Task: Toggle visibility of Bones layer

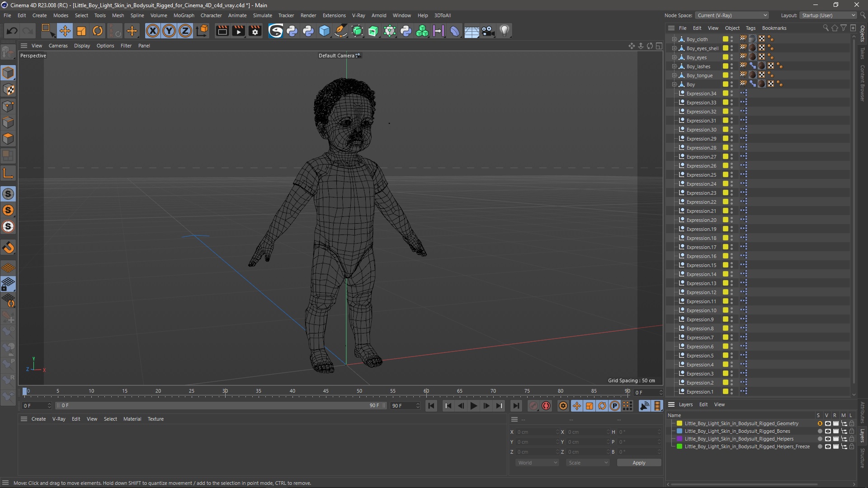Action: 828,431
